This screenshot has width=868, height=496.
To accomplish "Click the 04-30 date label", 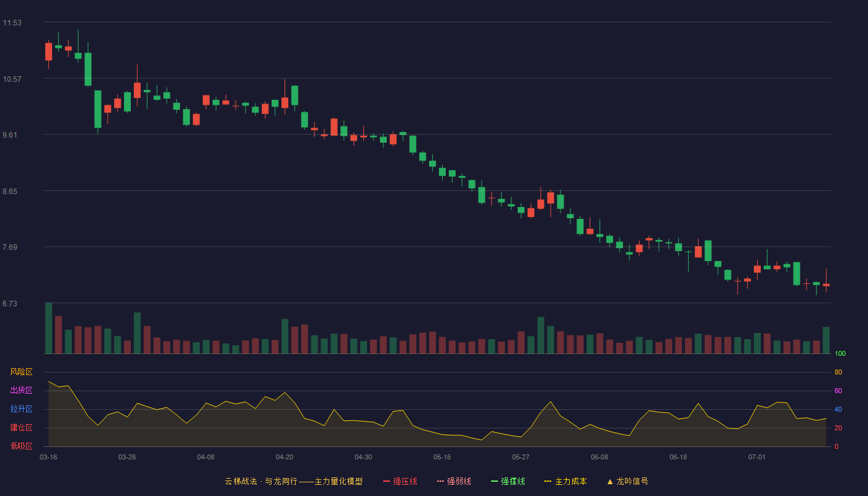I will (363, 457).
